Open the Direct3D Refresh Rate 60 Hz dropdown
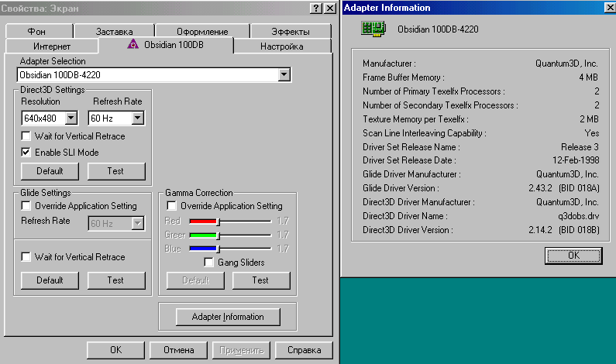 tap(137, 118)
